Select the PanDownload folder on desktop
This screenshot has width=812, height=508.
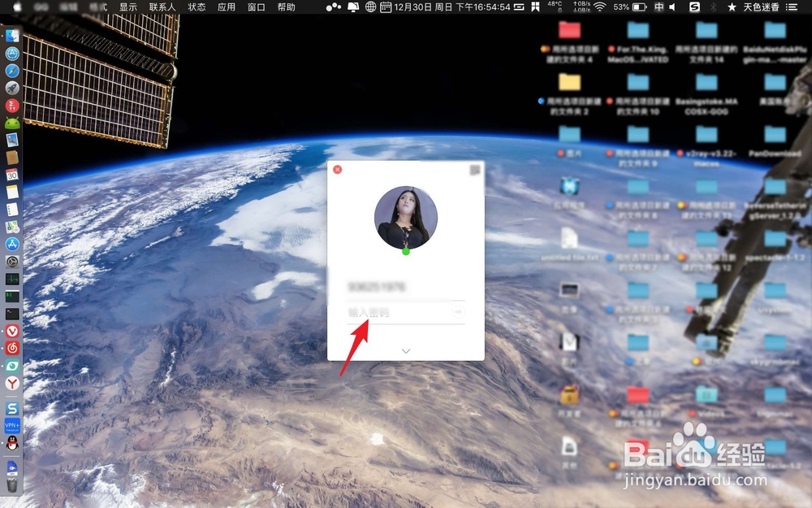click(775, 134)
